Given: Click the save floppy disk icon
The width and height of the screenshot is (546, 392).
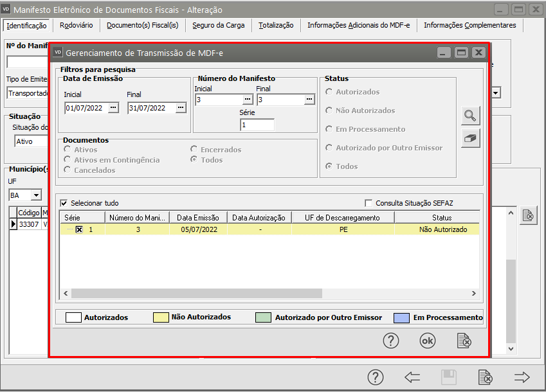Looking at the screenshot, I should (448, 377).
